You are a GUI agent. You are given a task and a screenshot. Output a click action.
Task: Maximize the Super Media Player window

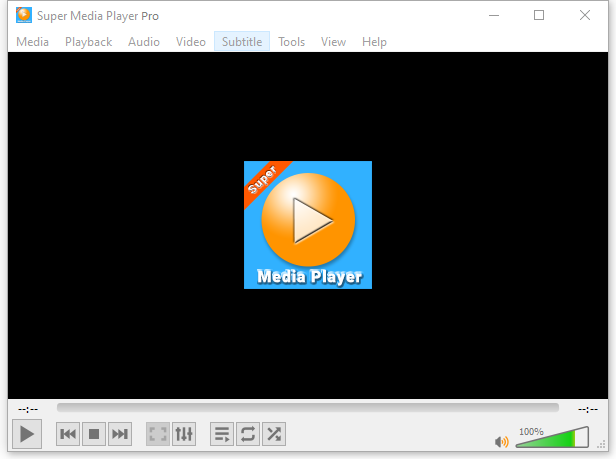539,15
